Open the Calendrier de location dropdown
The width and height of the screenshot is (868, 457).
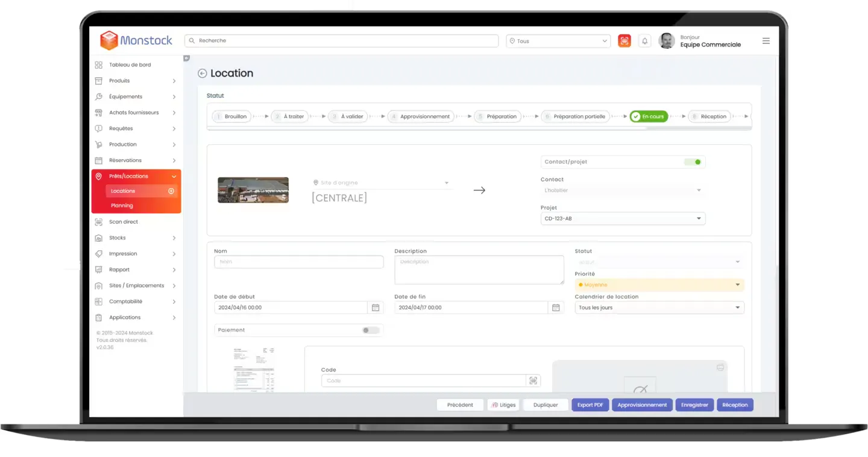[x=659, y=307]
